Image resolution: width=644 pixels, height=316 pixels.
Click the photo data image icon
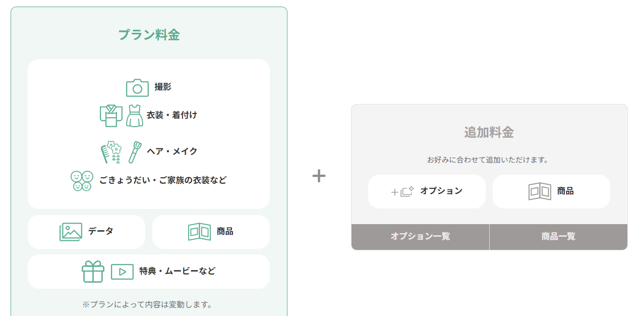(71, 232)
